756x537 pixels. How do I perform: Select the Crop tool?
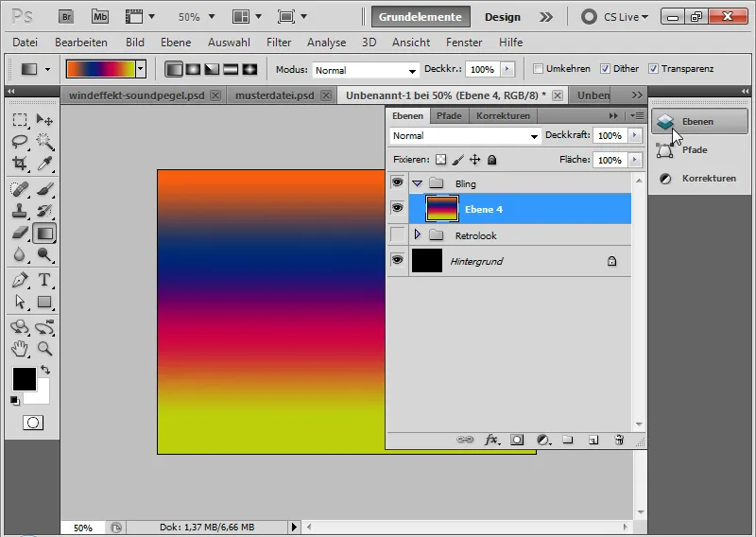click(20, 164)
